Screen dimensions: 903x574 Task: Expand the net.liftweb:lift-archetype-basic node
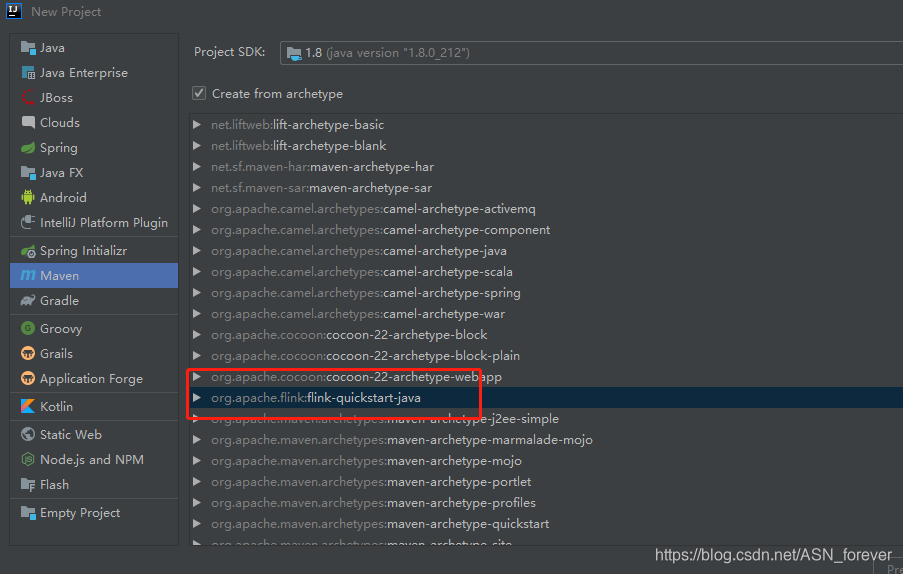coord(197,124)
